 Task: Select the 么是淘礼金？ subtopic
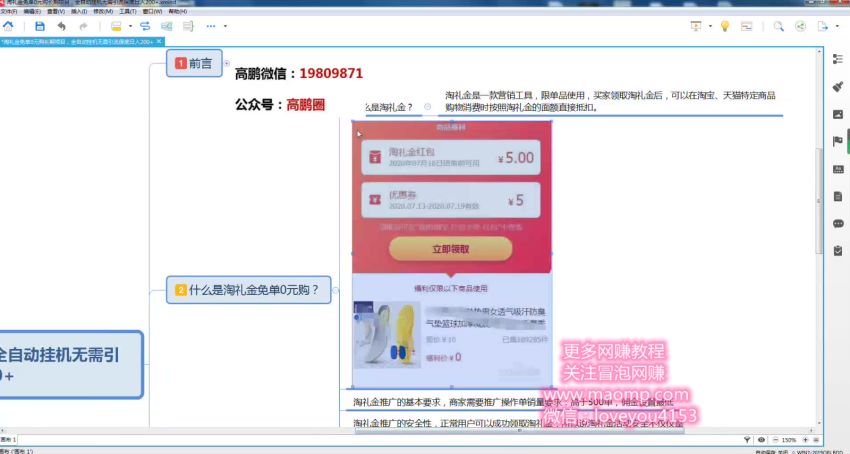click(x=391, y=107)
